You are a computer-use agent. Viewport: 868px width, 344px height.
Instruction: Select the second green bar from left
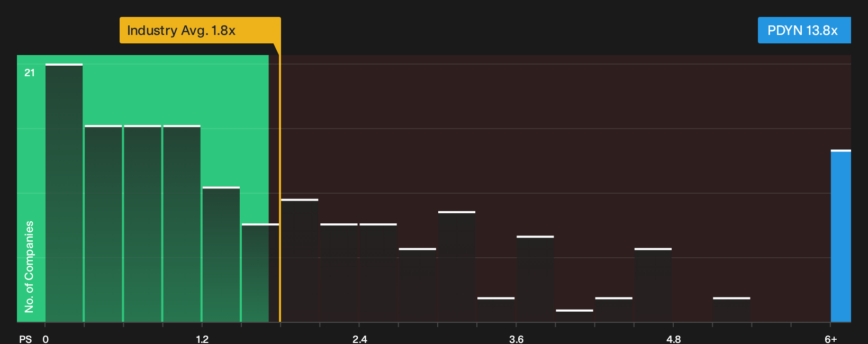pos(103,223)
